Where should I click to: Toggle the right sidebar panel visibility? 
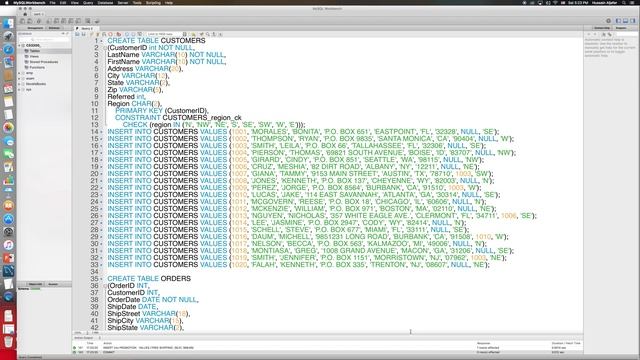click(633, 21)
